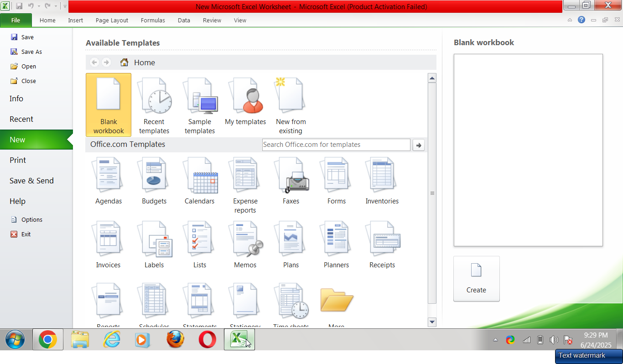Click the Undo dropdown arrow in Quick Access
Viewport: 623px width, 364px height.
coord(39,6)
